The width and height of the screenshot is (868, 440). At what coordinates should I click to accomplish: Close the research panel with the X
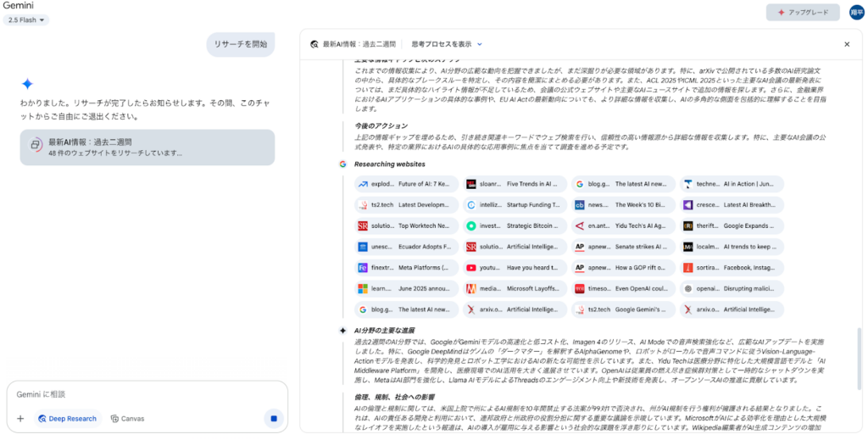click(x=847, y=44)
